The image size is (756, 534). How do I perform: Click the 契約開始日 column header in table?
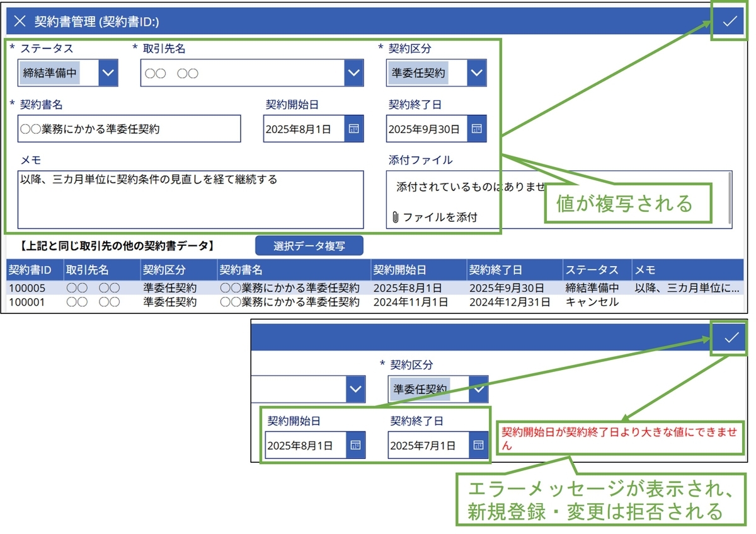[x=419, y=270]
